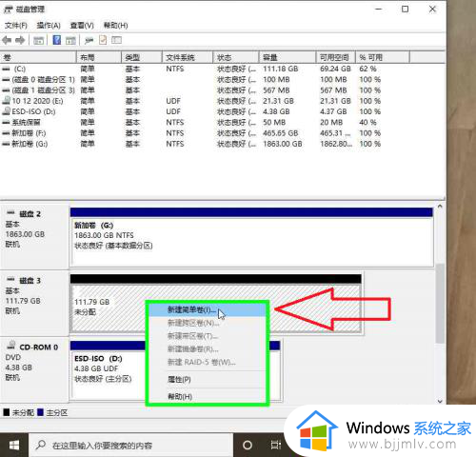Click the taskbar search input field
476x457 pixels.
(x=130, y=446)
